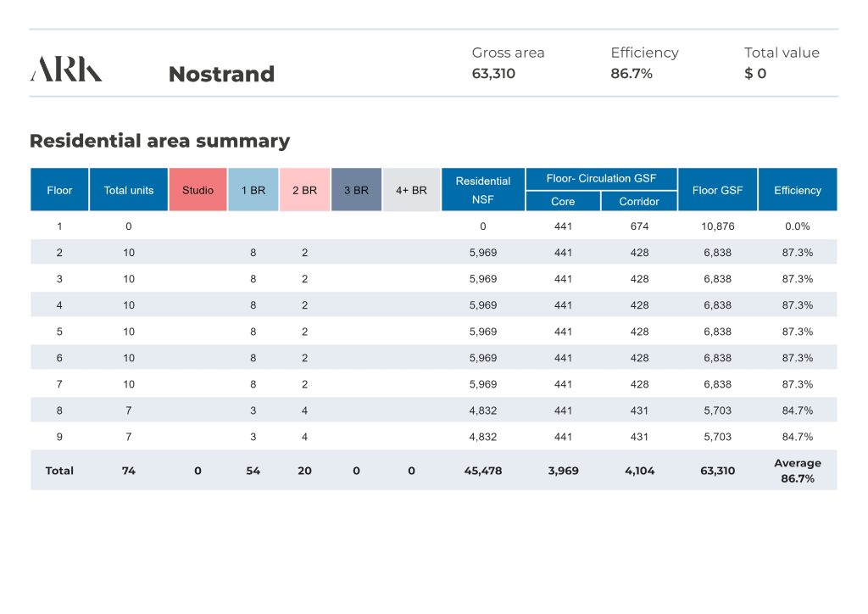Click the red Studio column header

(x=198, y=190)
